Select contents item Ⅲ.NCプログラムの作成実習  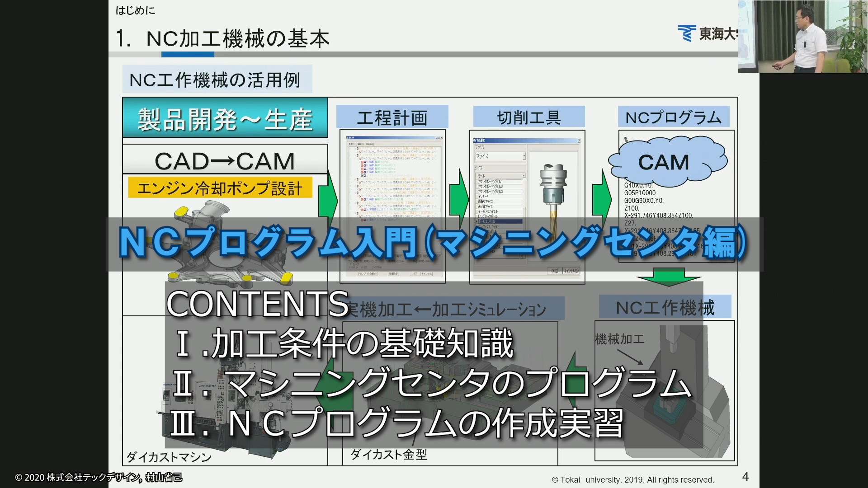[396, 423]
